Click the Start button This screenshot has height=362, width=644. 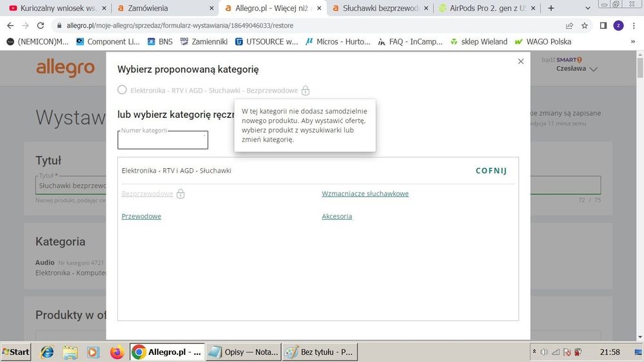[x=15, y=352]
